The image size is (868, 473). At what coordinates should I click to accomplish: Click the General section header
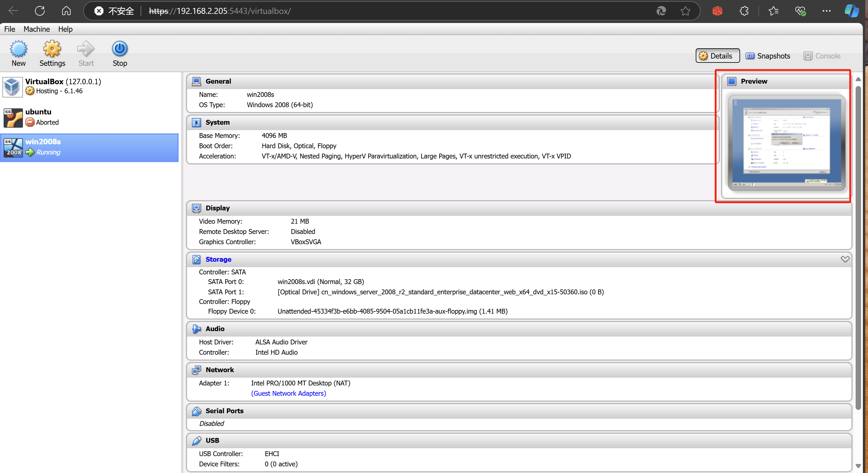tap(218, 81)
